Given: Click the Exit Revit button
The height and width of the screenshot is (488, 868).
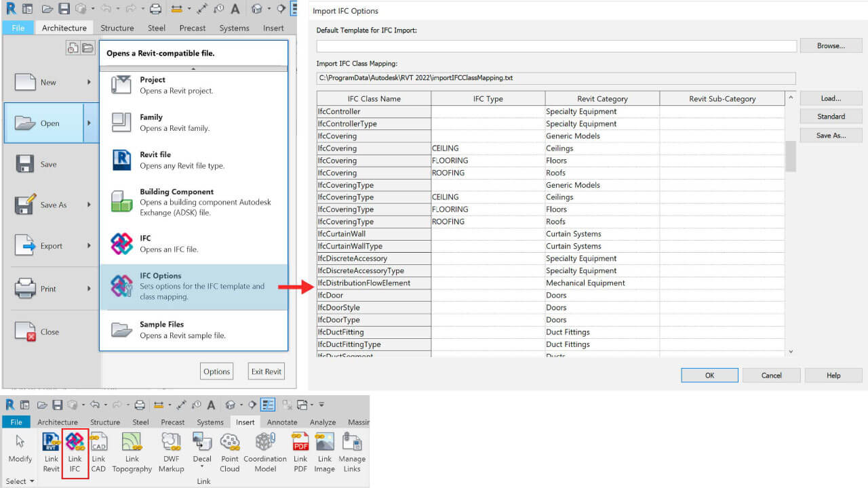Looking at the screenshot, I should point(266,371).
